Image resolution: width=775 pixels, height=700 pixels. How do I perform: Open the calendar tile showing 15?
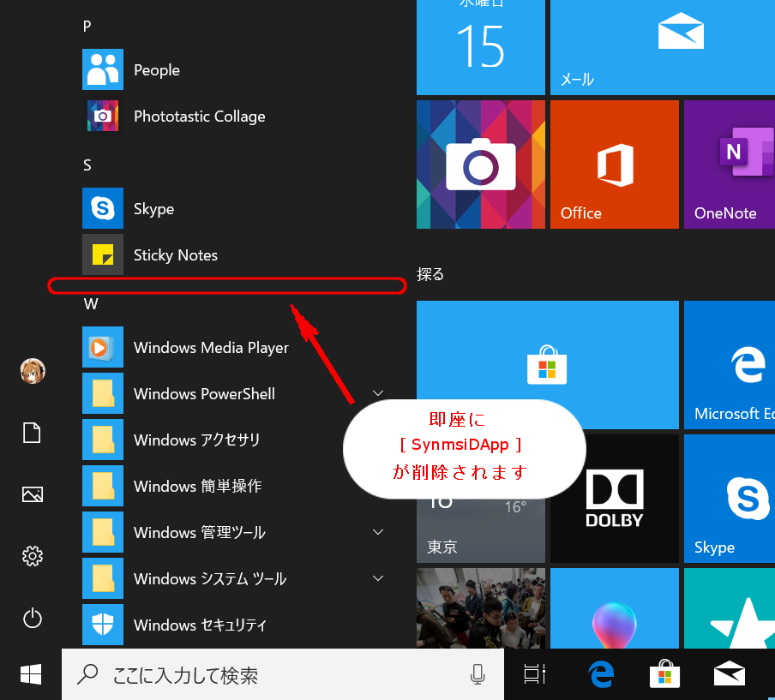click(481, 47)
